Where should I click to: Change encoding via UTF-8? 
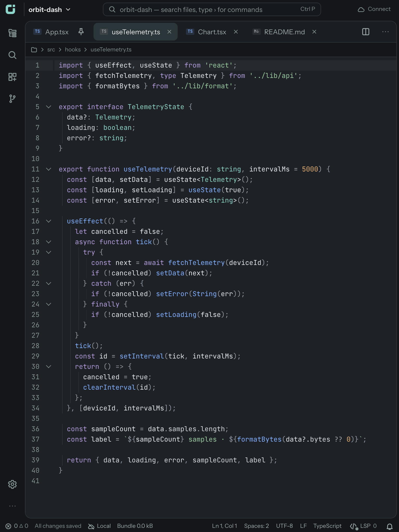(x=284, y=526)
